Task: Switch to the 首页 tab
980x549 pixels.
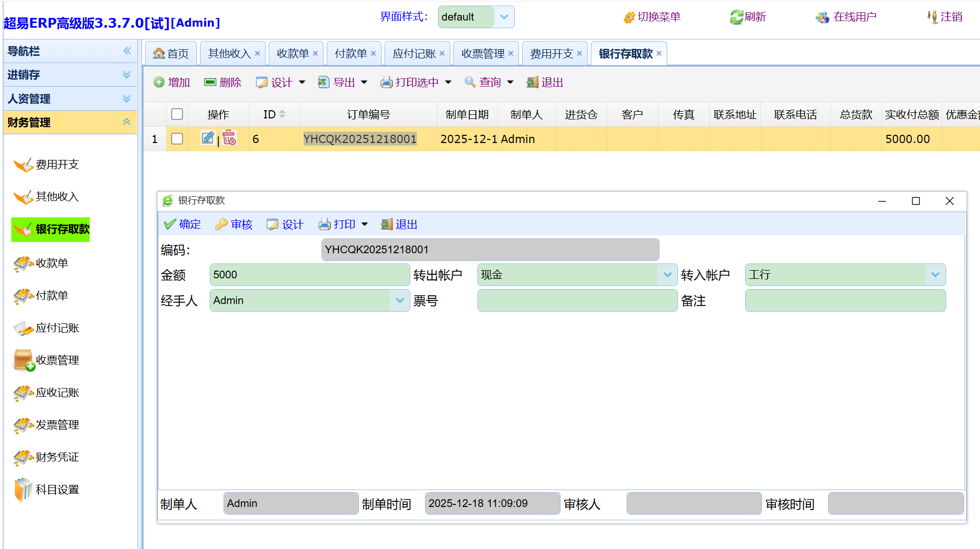Action: point(171,54)
